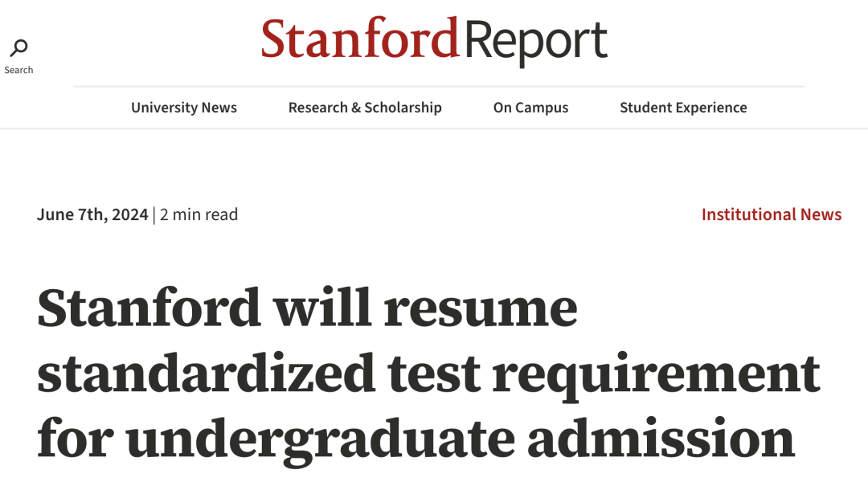
Task: Click the 2 min read label
Action: (199, 214)
